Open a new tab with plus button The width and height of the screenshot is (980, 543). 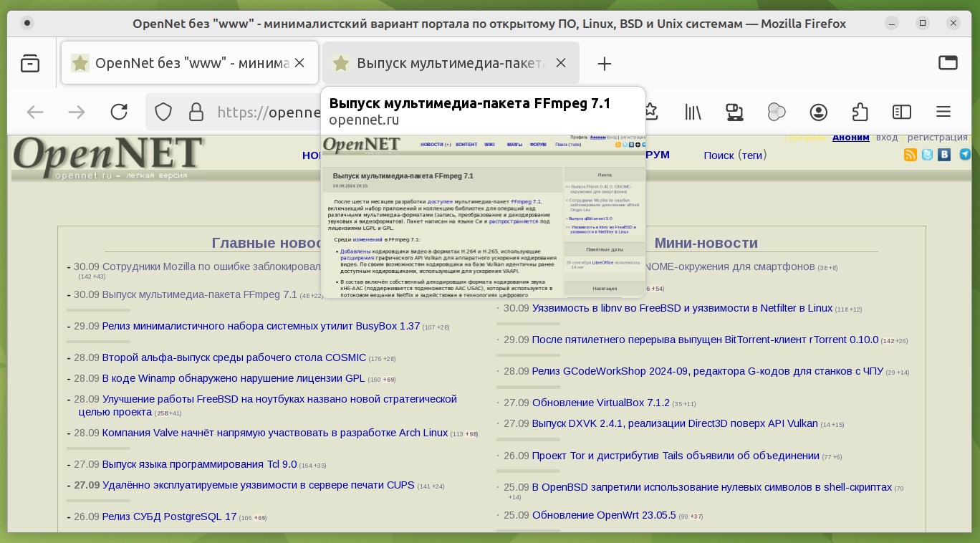[x=605, y=64]
